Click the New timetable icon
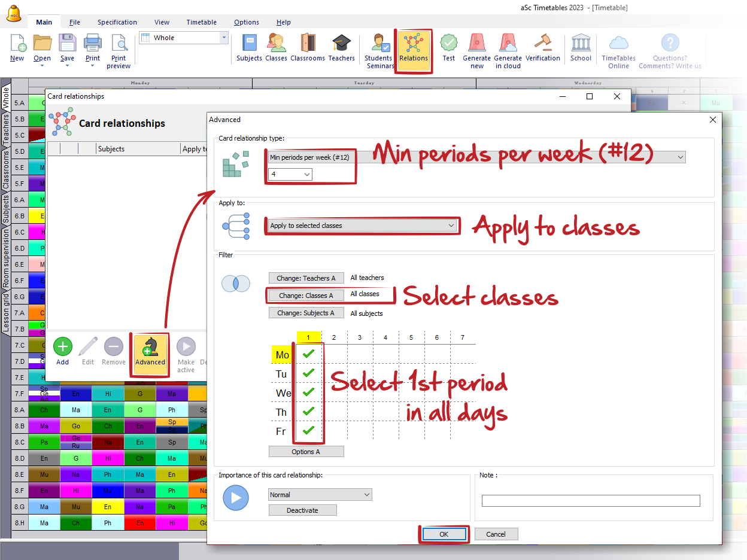Viewport: 747px width, 560px height. coord(17,43)
